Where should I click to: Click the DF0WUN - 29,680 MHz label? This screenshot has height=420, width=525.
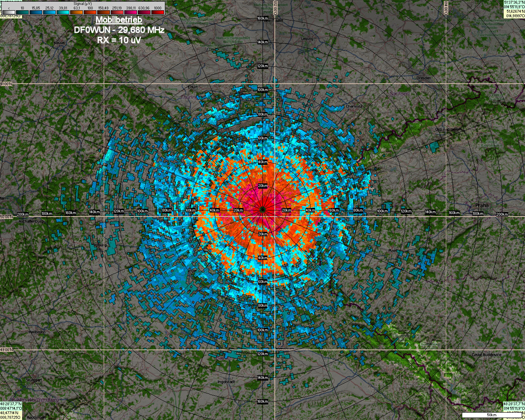tap(119, 30)
